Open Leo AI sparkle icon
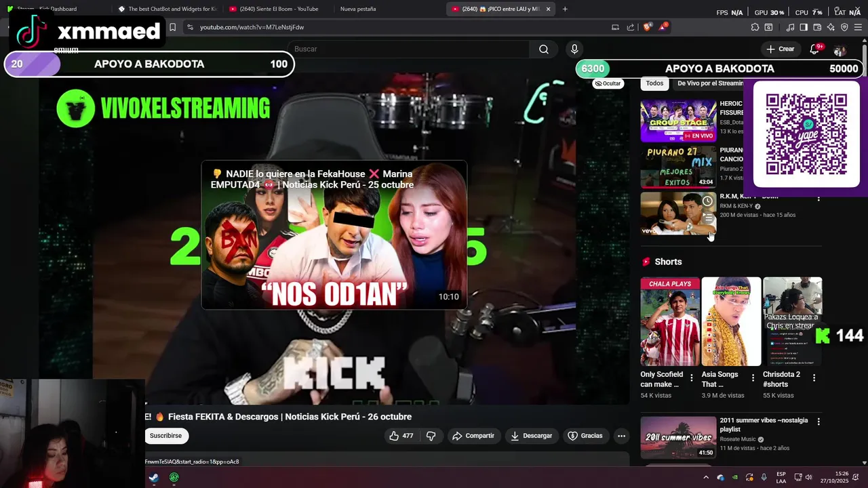 click(x=831, y=27)
